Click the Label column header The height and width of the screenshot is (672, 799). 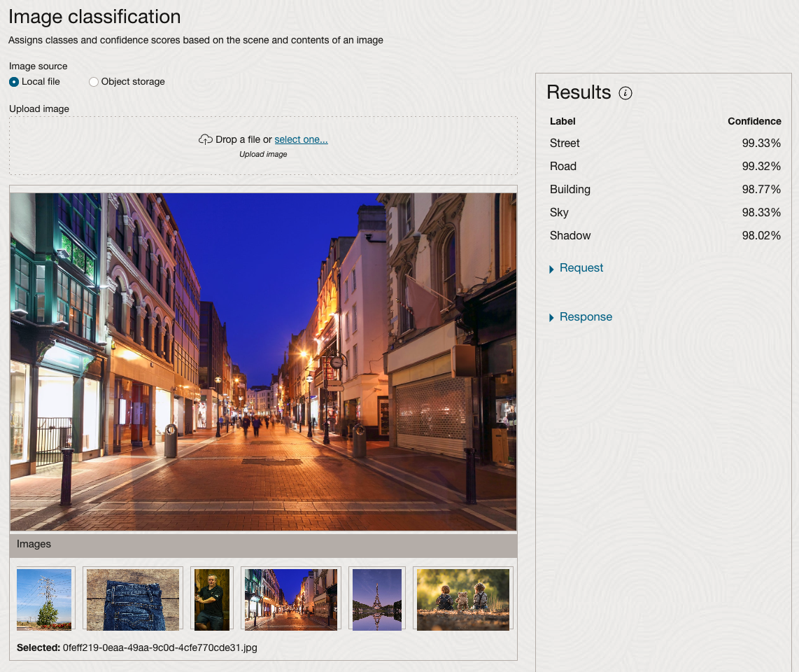[x=563, y=121]
